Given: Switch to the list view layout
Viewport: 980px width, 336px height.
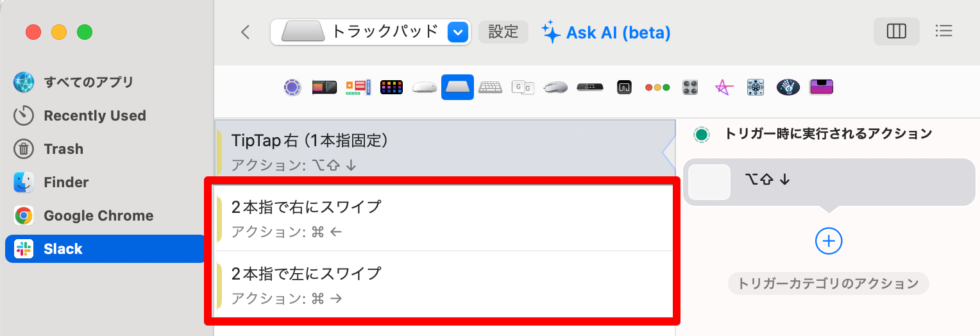Looking at the screenshot, I should (943, 31).
